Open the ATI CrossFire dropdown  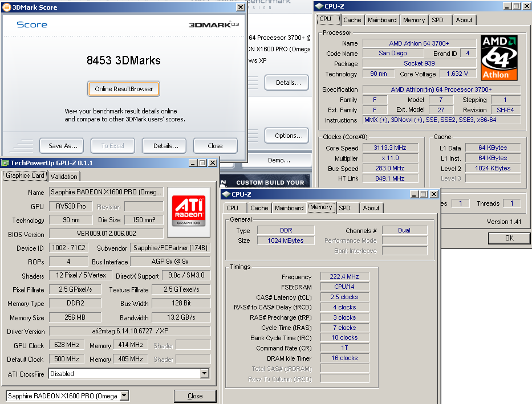click(x=204, y=373)
